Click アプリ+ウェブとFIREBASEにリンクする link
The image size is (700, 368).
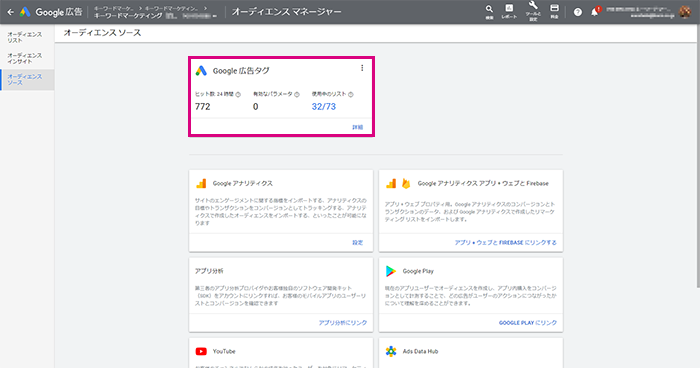[x=505, y=243]
